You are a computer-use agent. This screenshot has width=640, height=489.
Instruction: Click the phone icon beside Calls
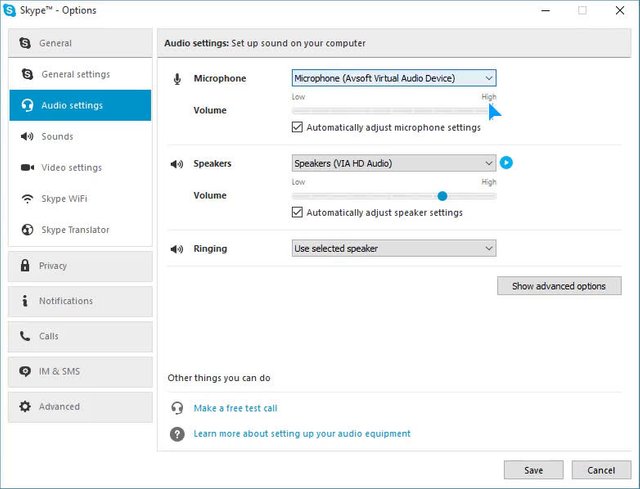(x=25, y=336)
